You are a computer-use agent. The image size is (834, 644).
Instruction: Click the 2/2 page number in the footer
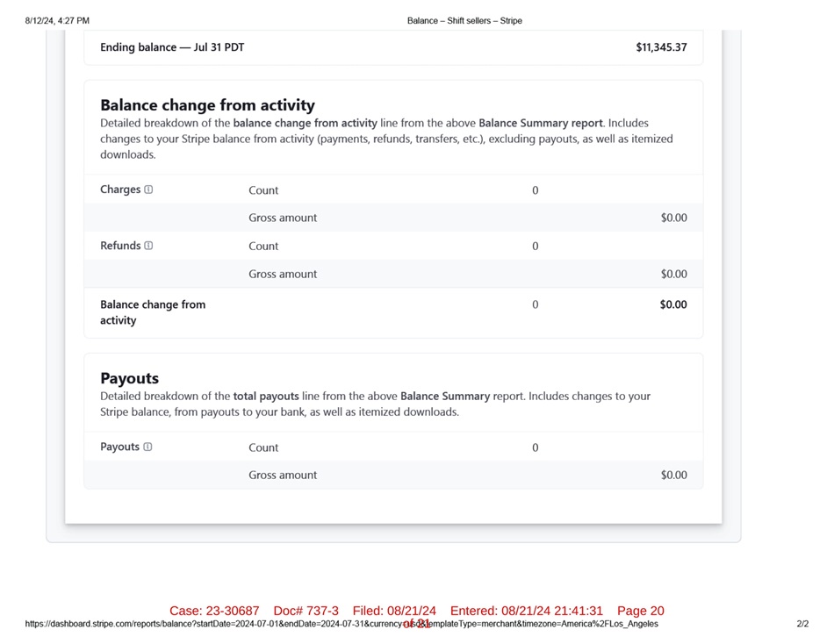point(802,624)
